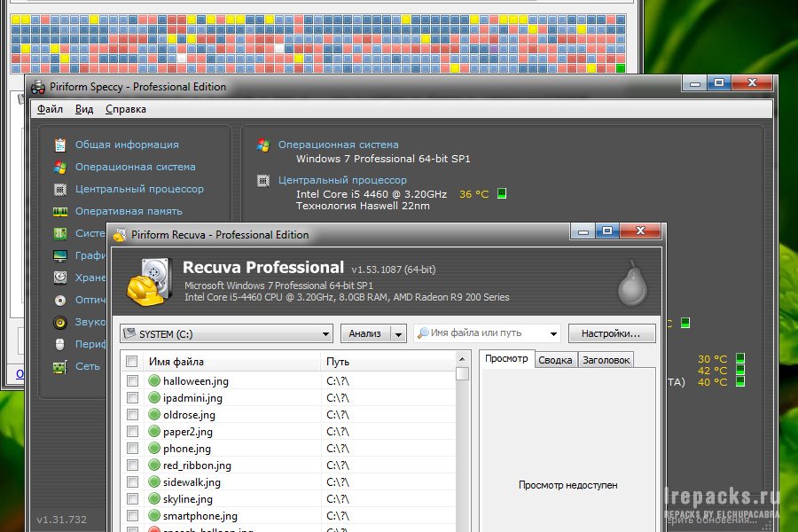This screenshot has height=532, width=798.
Task: Click green temperature indicator beside 36 °C
Action: tap(502, 193)
